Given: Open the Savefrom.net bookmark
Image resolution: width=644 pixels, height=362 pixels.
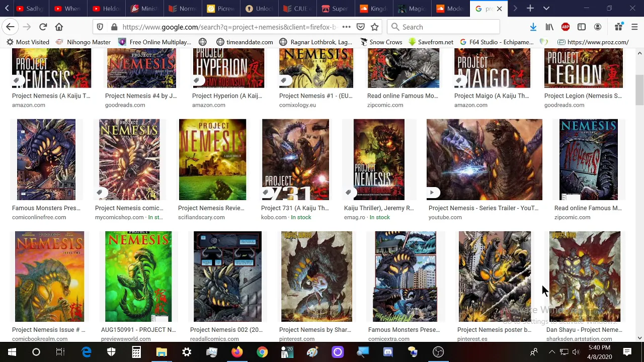Looking at the screenshot, I should (431, 42).
